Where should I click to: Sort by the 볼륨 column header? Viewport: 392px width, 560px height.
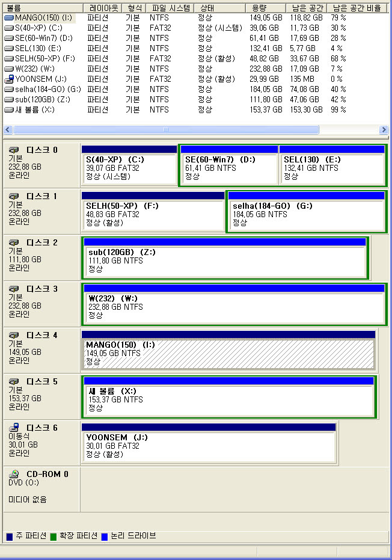coord(43,8)
